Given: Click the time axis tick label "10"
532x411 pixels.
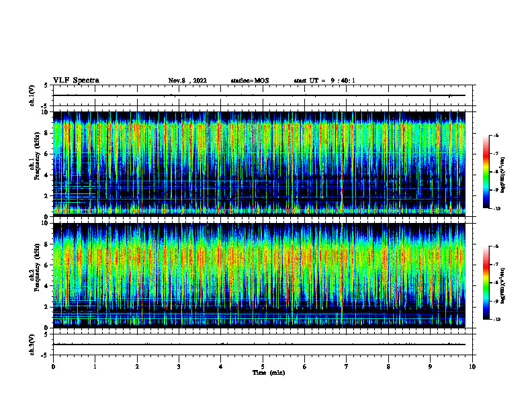Looking at the screenshot, I should pos(472,367).
